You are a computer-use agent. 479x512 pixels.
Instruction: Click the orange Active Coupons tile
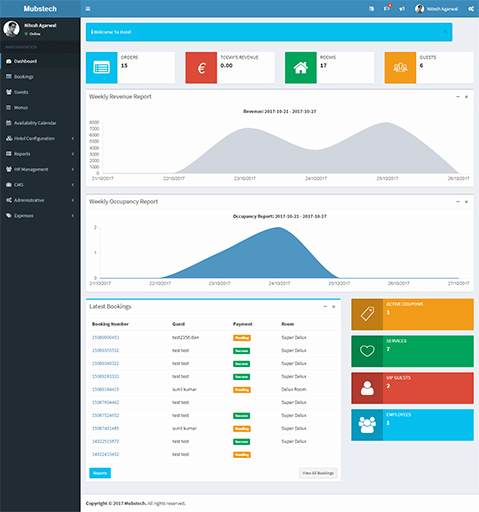click(412, 314)
